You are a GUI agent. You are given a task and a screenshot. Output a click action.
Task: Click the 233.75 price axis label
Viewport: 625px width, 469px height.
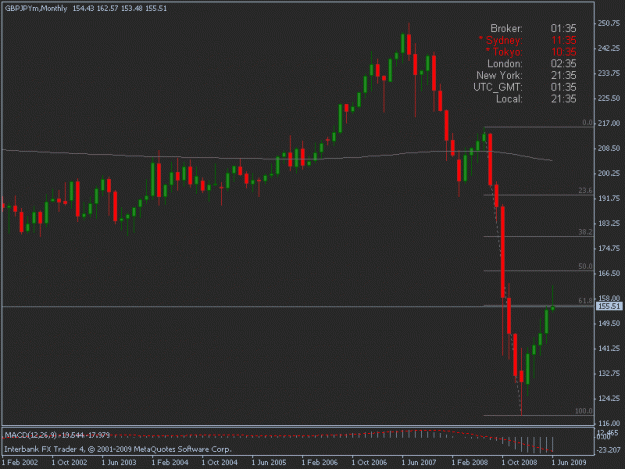click(x=609, y=73)
